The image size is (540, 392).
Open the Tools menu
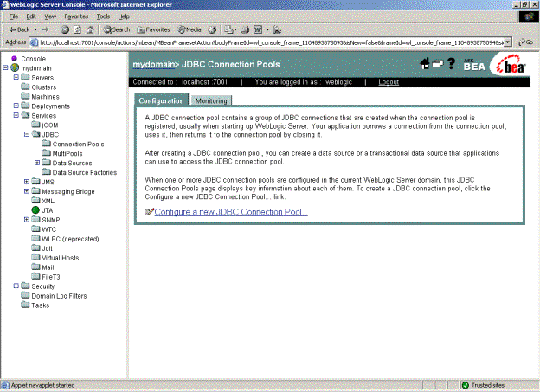click(103, 16)
